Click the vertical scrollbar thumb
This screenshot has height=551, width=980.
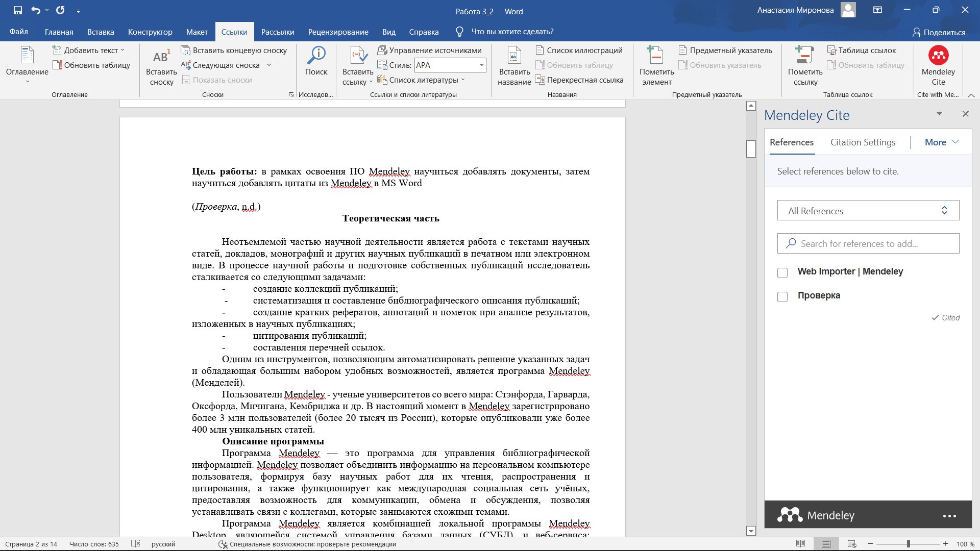tap(750, 149)
